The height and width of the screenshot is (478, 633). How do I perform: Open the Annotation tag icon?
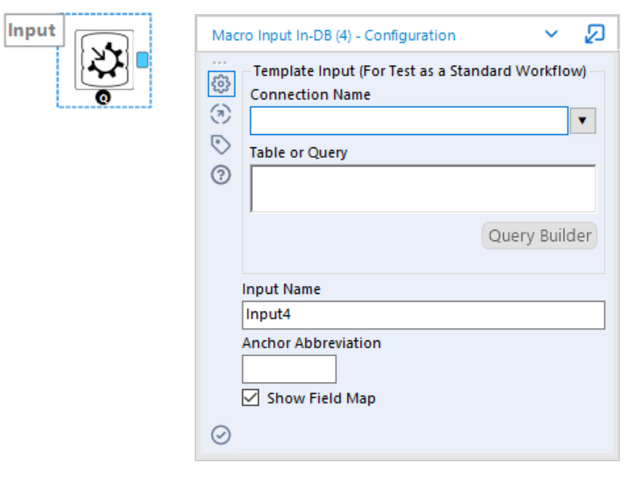pyautogui.click(x=221, y=144)
